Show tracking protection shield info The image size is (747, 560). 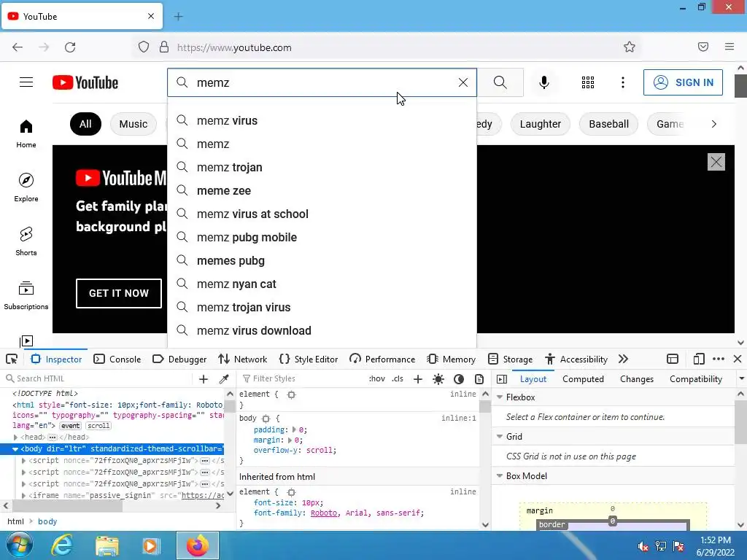(x=144, y=47)
